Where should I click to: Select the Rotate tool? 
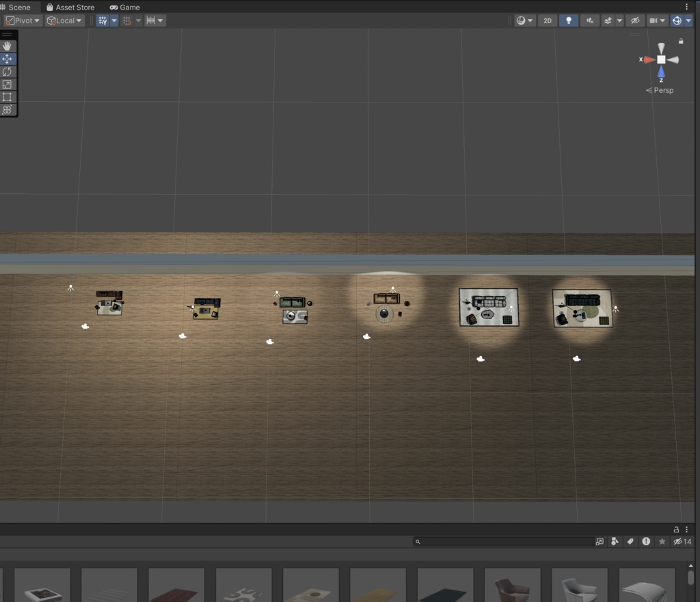(x=8, y=71)
